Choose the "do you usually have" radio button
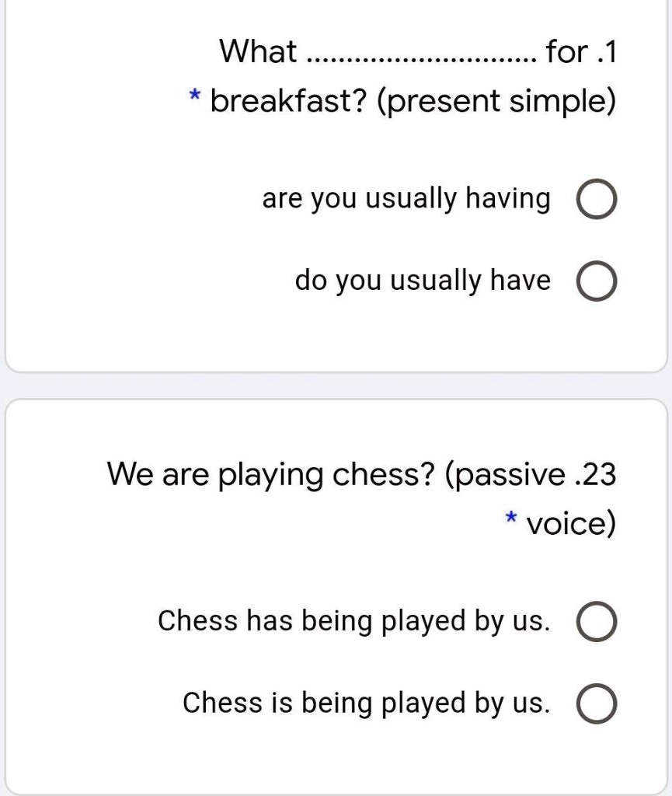 point(597,281)
